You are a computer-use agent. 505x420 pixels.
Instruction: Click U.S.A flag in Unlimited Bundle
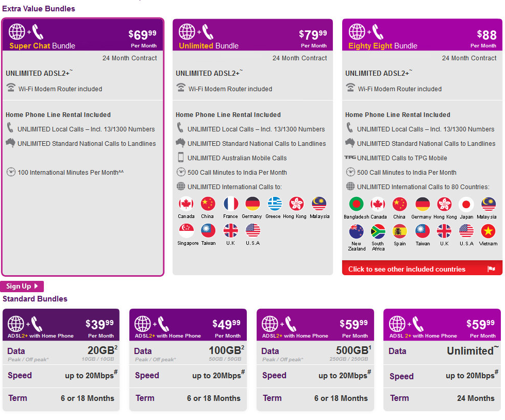point(253,231)
